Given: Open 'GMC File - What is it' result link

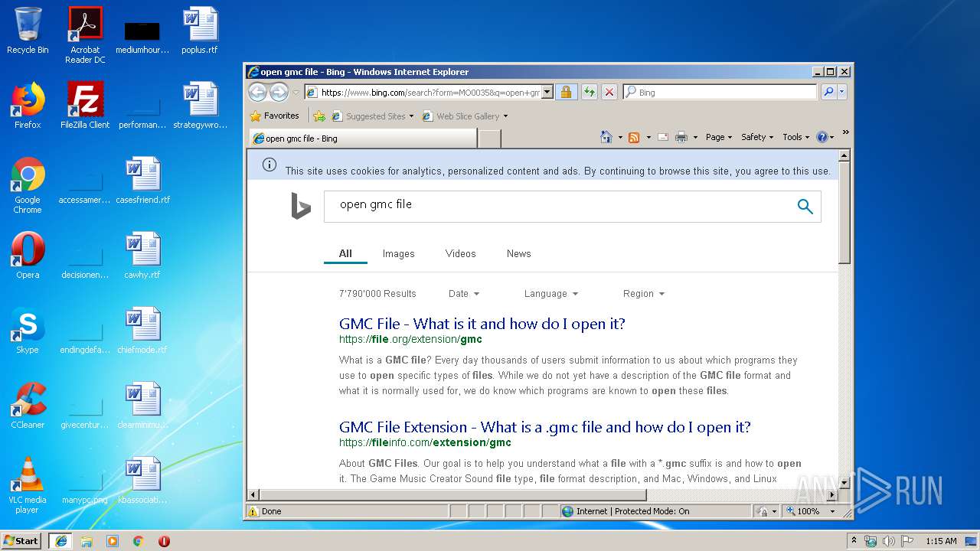Looking at the screenshot, I should point(482,324).
